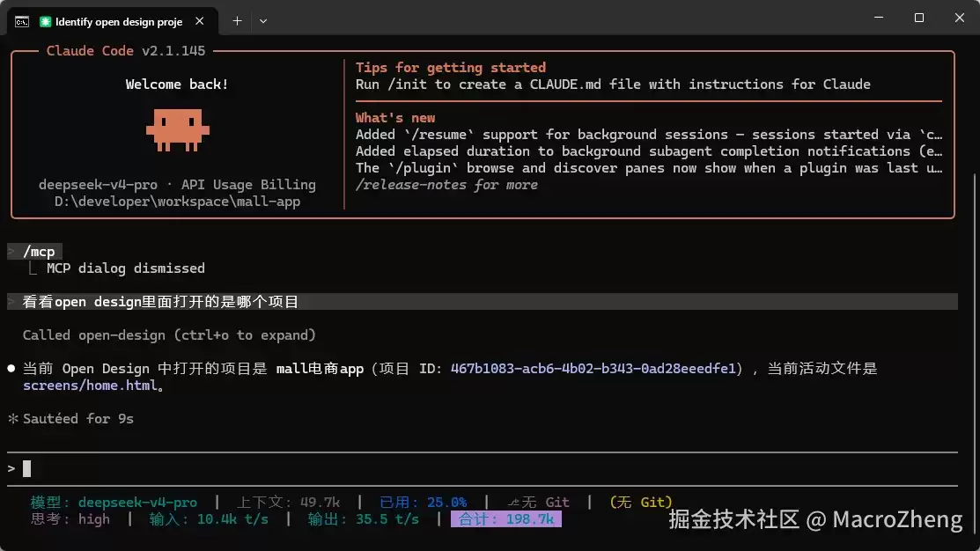Expand the new tab profile dropdown

(x=263, y=21)
